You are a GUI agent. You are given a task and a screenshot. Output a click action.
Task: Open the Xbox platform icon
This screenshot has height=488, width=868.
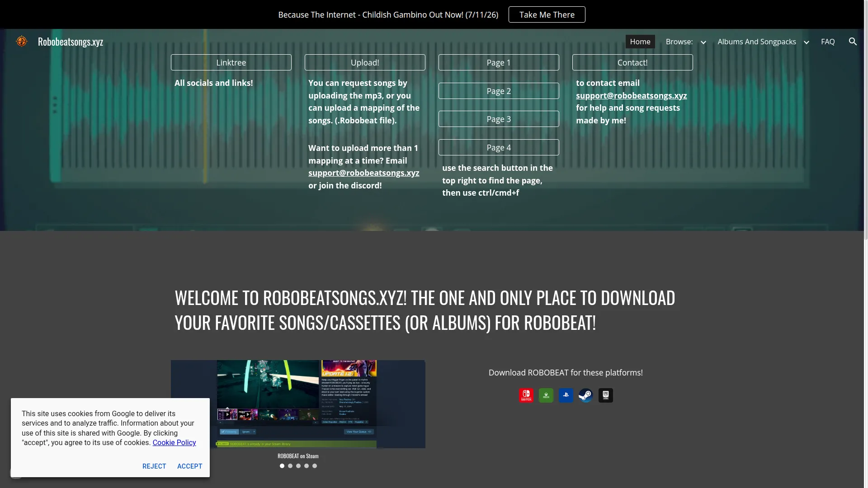(546, 395)
